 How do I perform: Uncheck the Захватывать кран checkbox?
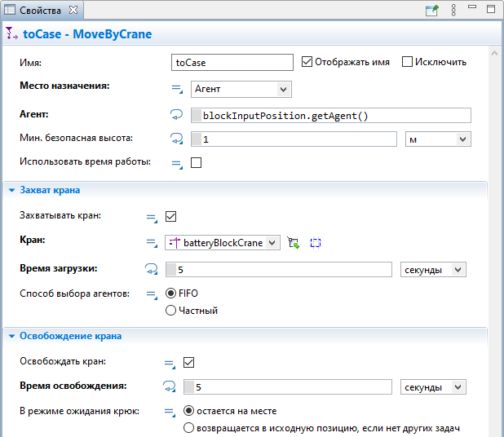tap(170, 217)
